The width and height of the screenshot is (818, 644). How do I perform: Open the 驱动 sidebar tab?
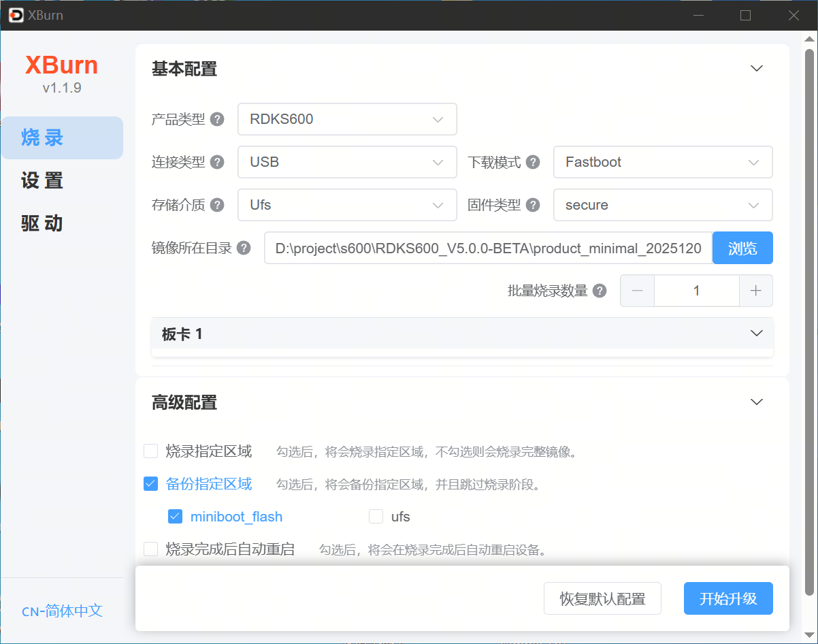click(42, 223)
